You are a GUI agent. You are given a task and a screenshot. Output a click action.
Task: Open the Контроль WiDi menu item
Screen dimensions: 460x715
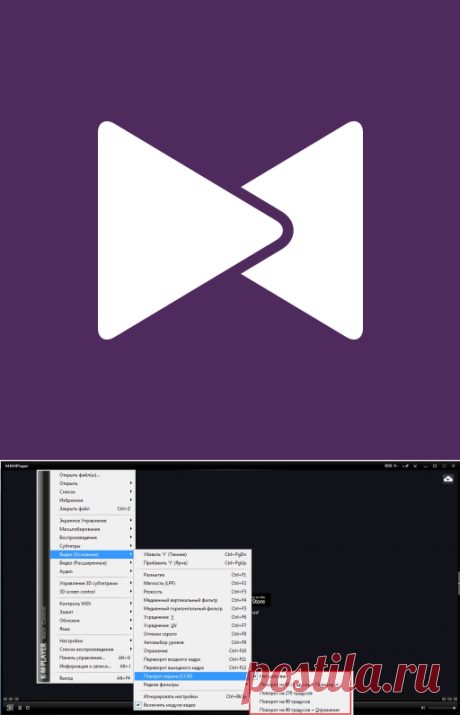click(x=93, y=603)
